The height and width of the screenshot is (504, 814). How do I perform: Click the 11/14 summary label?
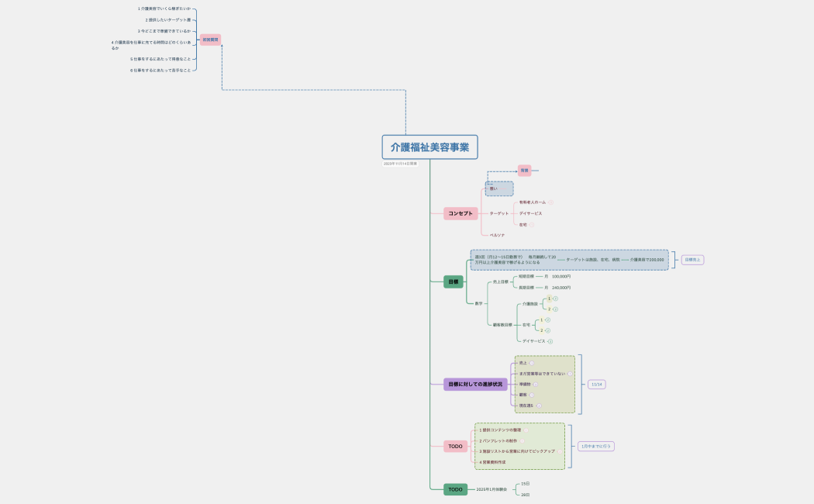(596, 385)
